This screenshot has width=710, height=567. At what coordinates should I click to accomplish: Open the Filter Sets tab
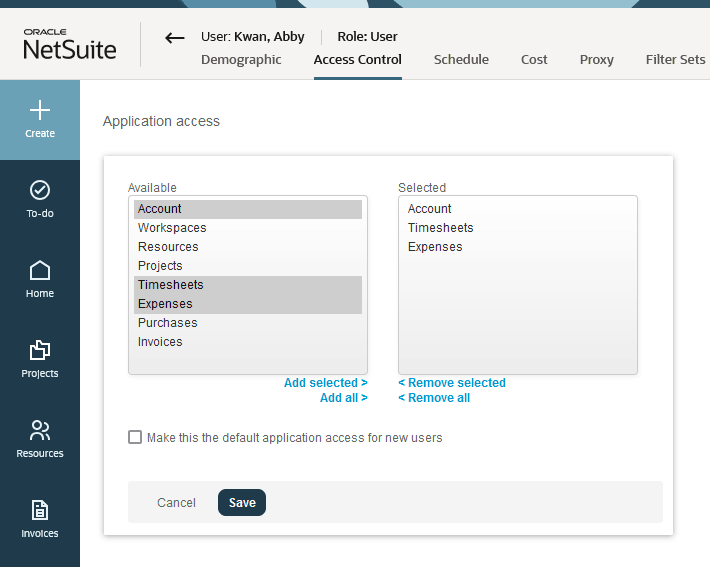(675, 59)
